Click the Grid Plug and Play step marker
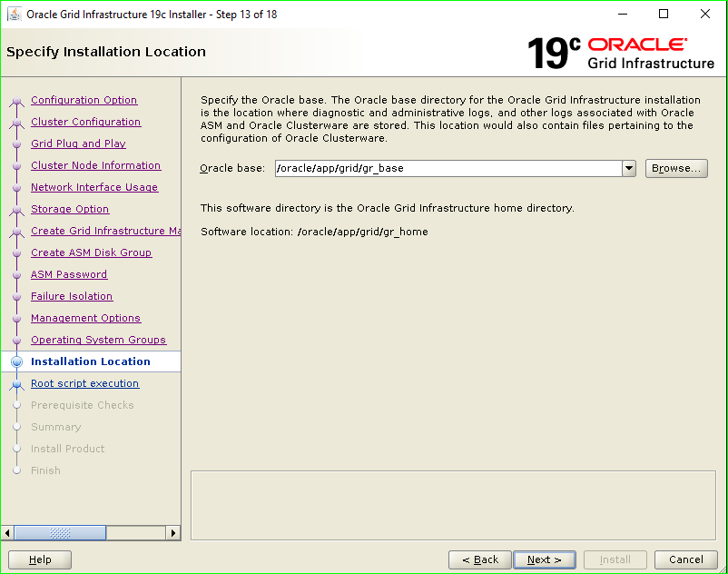The image size is (728, 574). pyautogui.click(x=16, y=144)
